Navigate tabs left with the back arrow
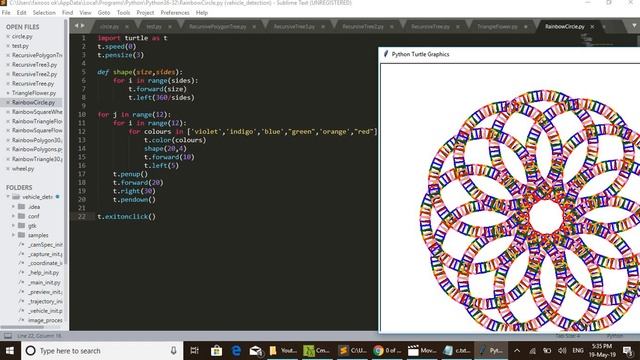The height and width of the screenshot is (360, 640). click(x=76, y=26)
